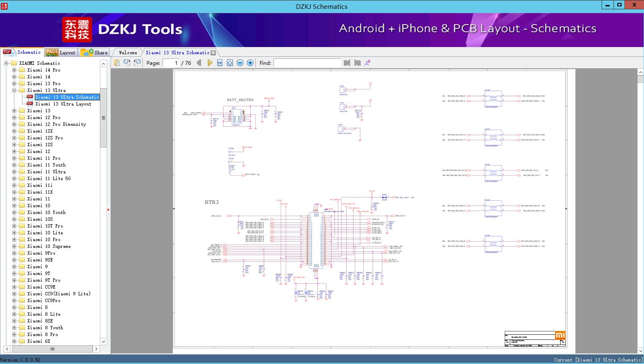Click the Mi logo in the schematic title block
The height and width of the screenshot is (364, 644).
pos(560,335)
